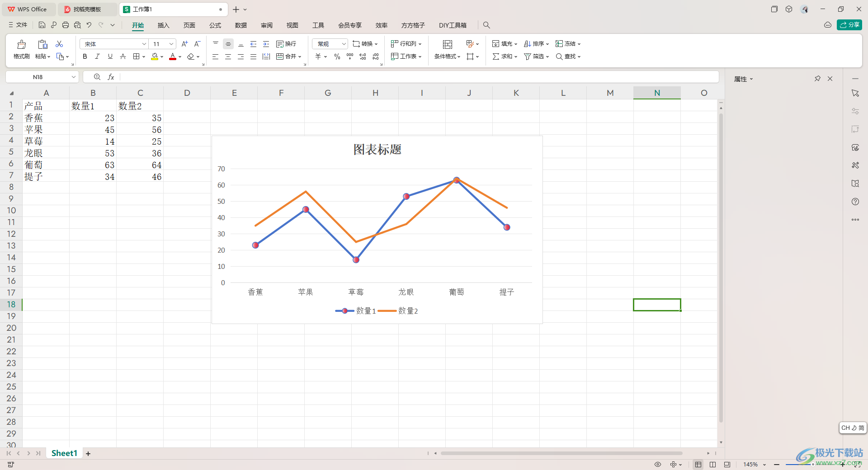Click the 冻结 freeze panes button

pos(568,44)
